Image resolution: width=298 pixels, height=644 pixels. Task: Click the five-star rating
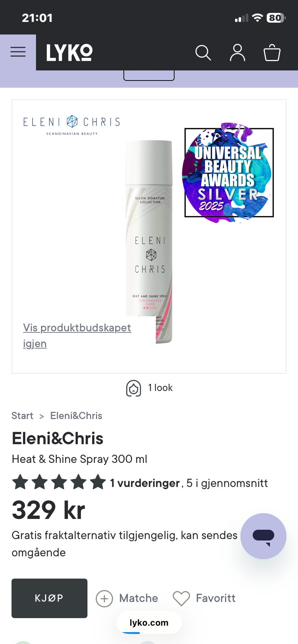coord(59,482)
